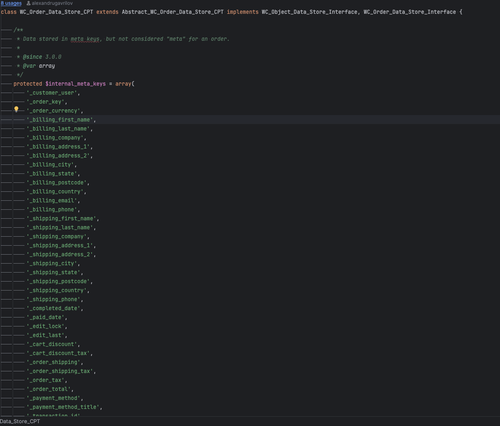Image resolution: width=500 pixels, height=426 pixels.
Task: Click '_completed_date' string
Action: (53, 309)
